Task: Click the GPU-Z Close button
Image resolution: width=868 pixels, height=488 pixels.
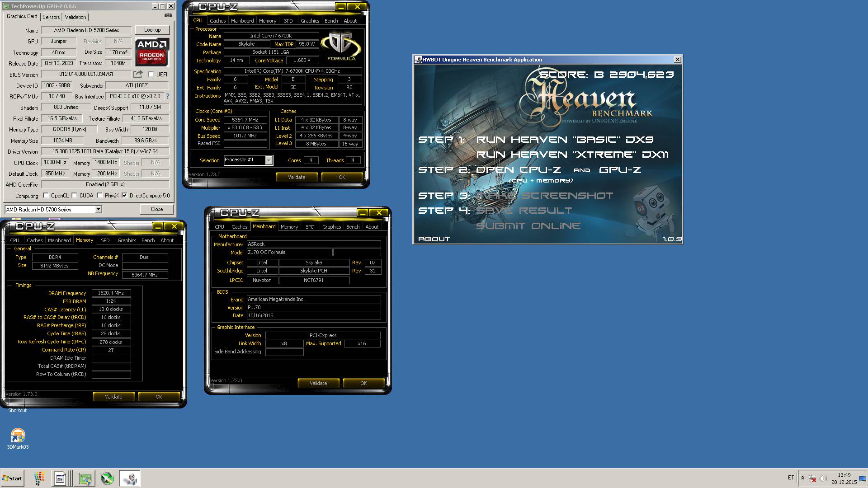Action: (x=157, y=209)
